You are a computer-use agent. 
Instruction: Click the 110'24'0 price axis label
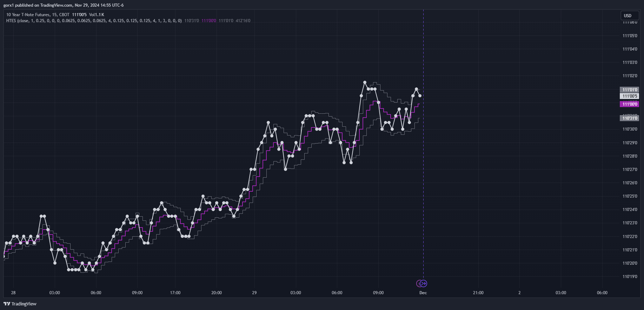tap(630, 210)
